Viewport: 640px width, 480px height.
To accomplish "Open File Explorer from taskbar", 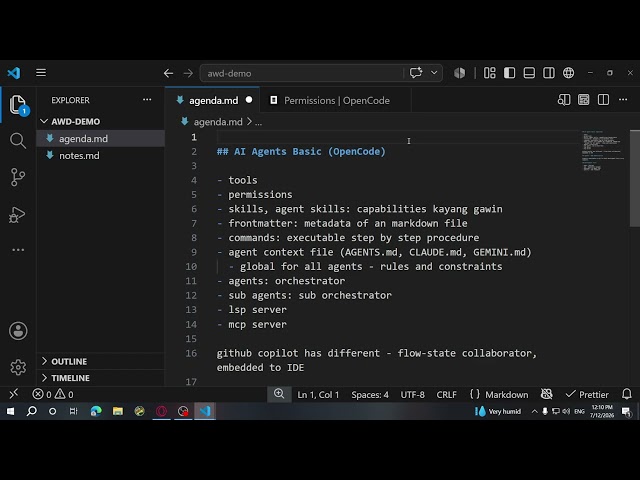I will 118,411.
